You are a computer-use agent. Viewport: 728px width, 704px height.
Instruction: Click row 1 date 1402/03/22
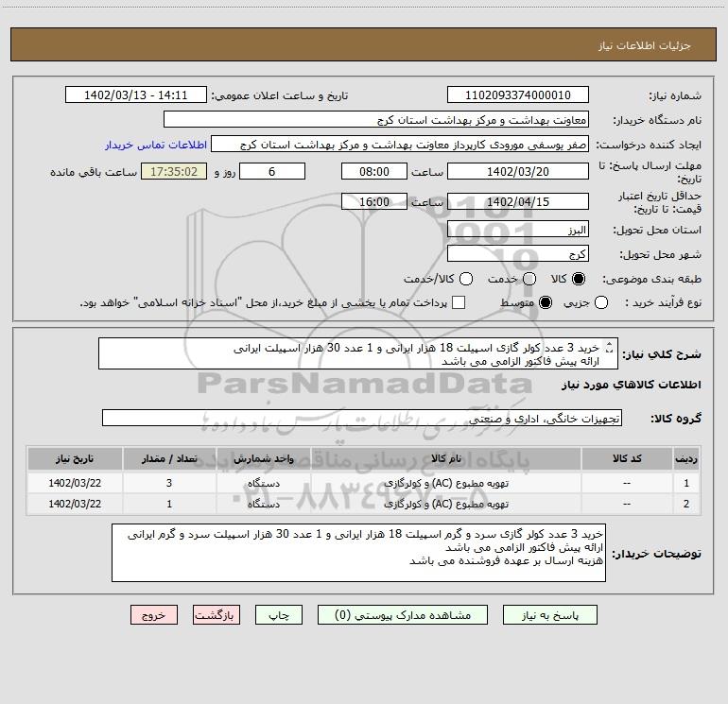pos(75,483)
